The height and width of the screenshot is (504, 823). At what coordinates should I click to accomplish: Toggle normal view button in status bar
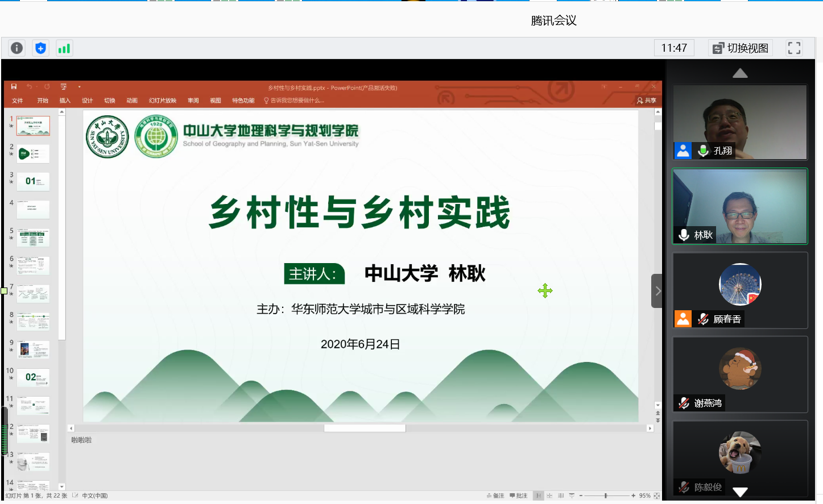pyautogui.click(x=538, y=495)
